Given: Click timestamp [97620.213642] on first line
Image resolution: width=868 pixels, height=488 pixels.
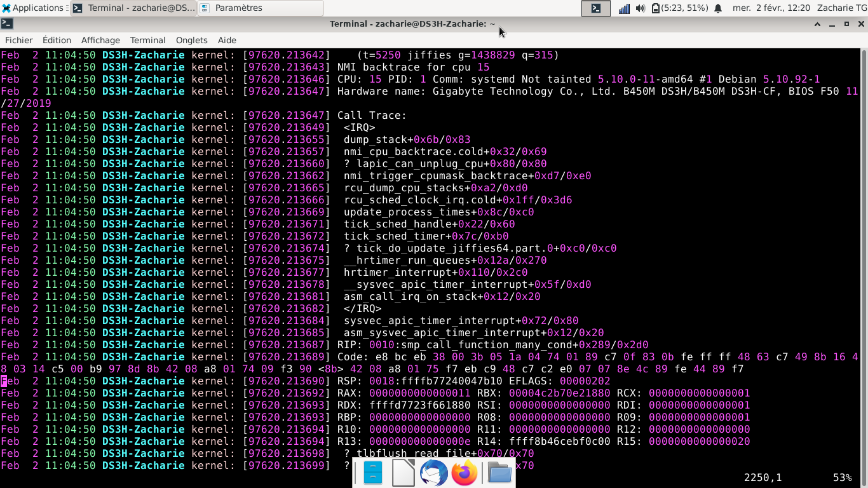Looking at the screenshot, I should 287,55.
